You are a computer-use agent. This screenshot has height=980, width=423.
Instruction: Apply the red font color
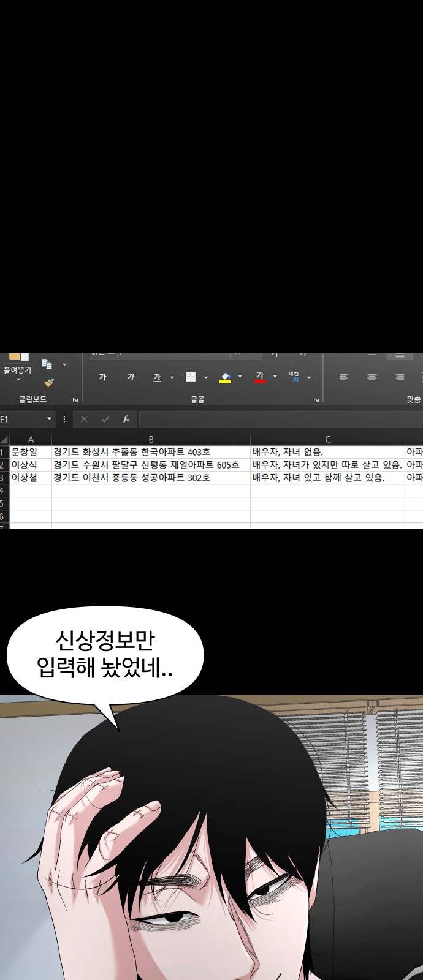click(x=260, y=377)
